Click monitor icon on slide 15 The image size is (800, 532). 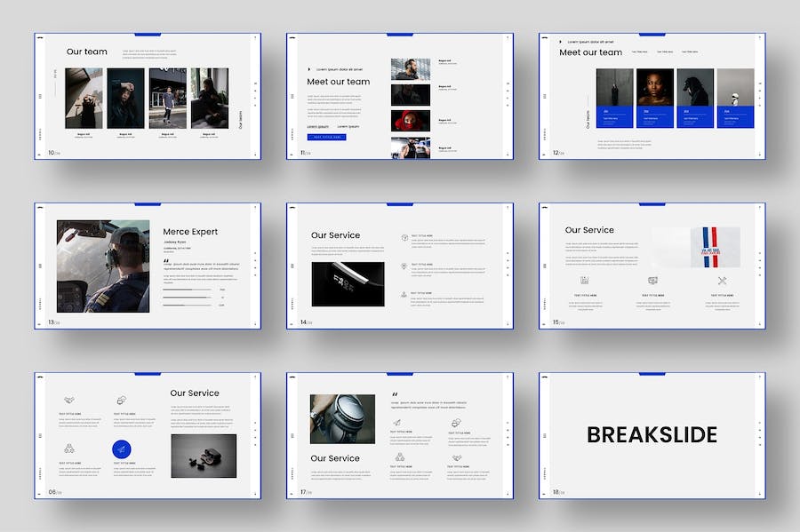[652, 282]
